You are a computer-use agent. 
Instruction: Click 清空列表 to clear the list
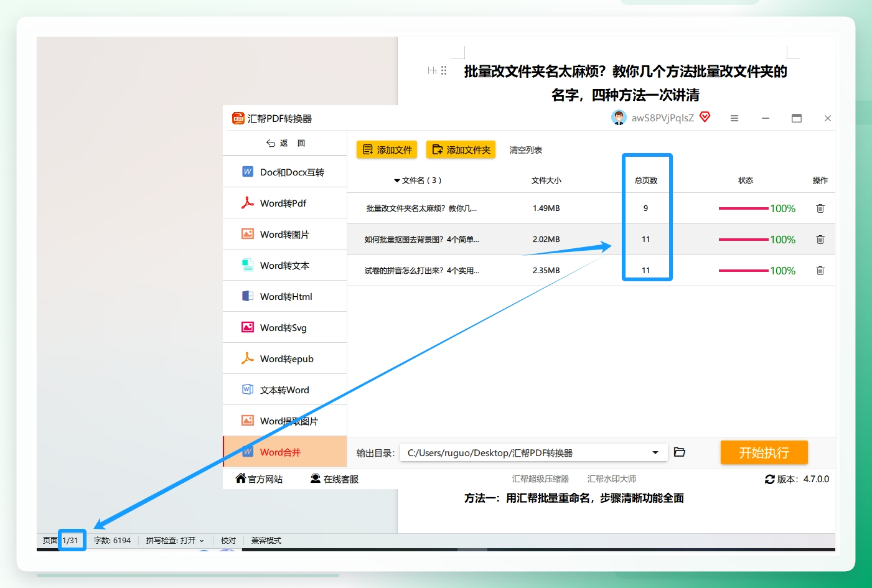pyautogui.click(x=525, y=150)
